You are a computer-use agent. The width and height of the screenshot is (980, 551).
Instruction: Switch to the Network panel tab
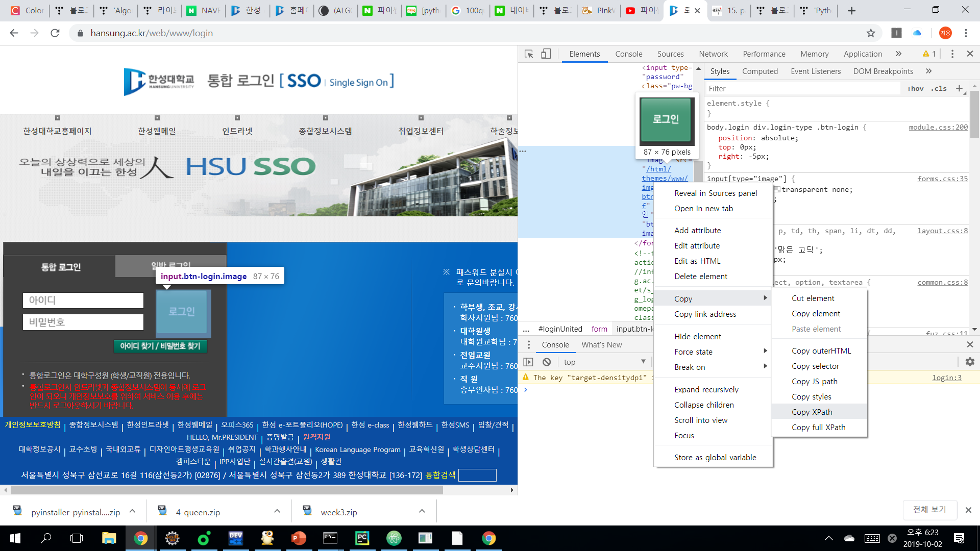click(x=714, y=54)
